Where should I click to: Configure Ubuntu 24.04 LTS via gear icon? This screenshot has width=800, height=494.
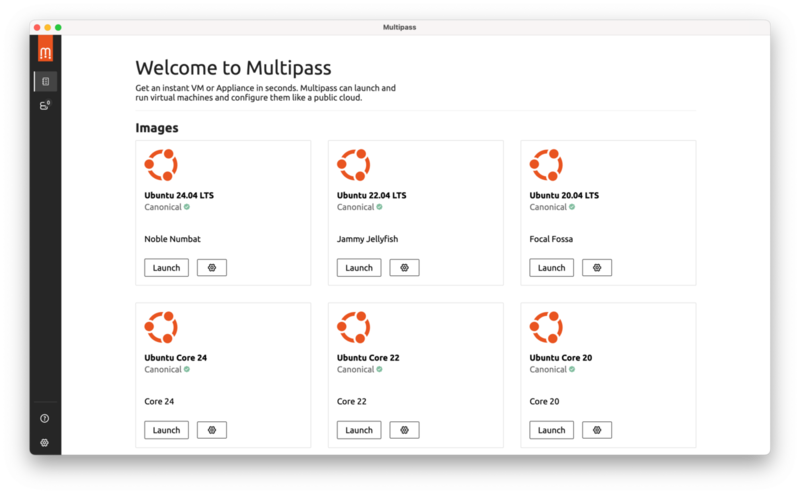pos(212,267)
